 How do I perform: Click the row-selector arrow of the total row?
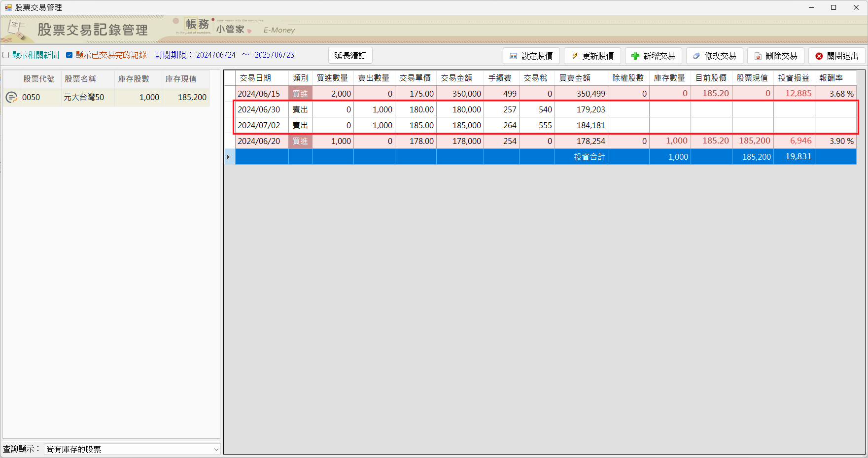229,157
